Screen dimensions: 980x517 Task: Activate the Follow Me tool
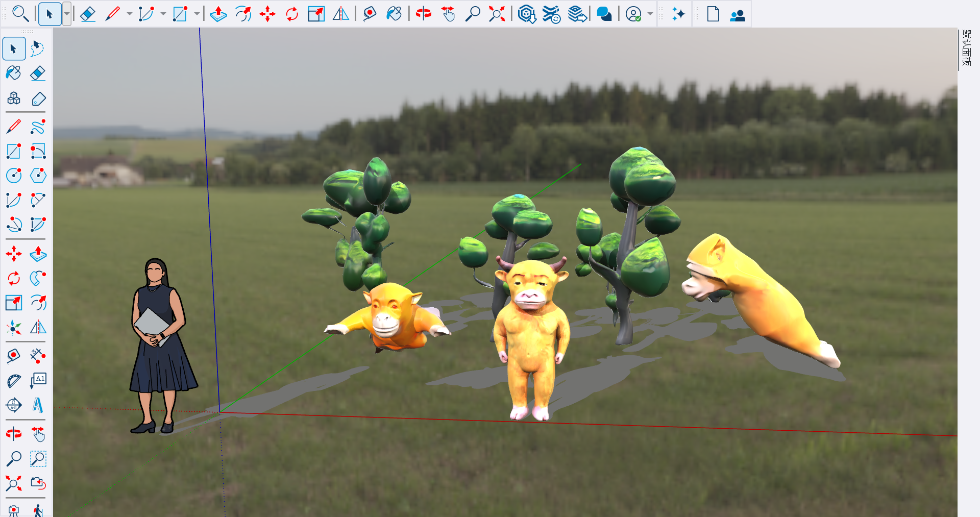pos(38,278)
